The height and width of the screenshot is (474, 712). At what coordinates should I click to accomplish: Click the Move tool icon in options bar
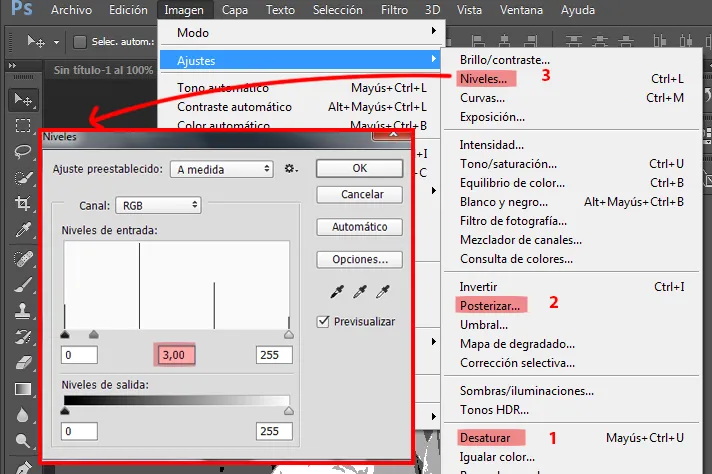click(36, 42)
